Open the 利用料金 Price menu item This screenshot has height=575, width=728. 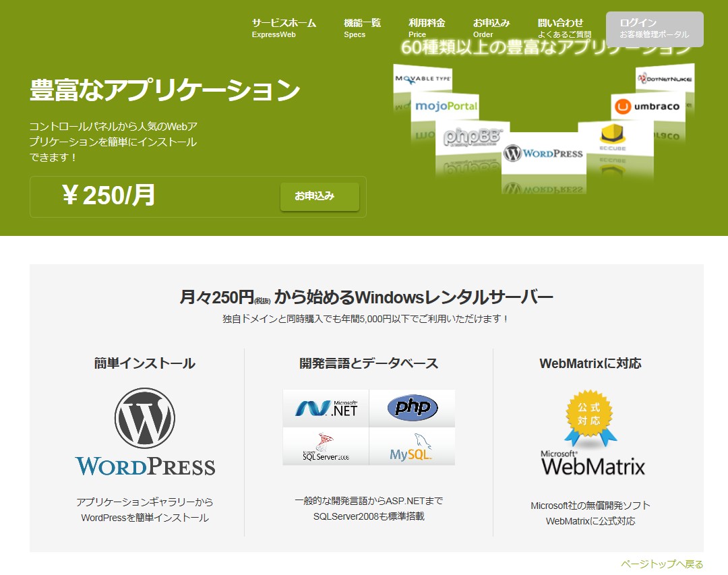pyautogui.click(x=427, y=28)
